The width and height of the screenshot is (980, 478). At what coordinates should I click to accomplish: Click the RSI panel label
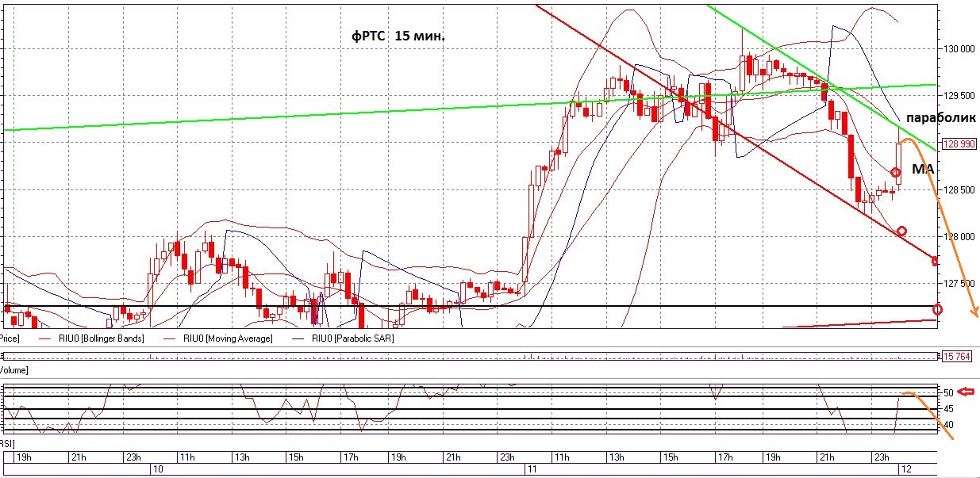pos(8,444)
